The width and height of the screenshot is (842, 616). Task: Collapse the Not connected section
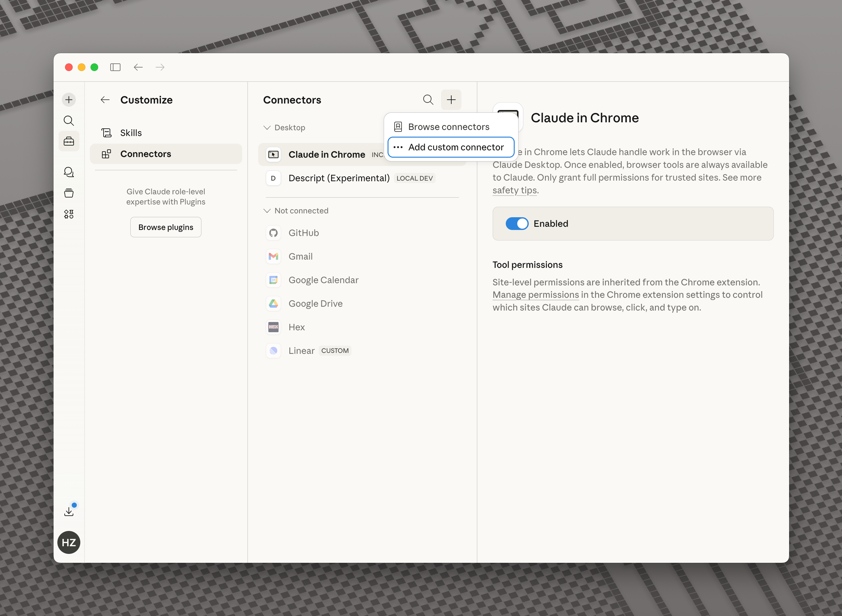pos(267,211)
